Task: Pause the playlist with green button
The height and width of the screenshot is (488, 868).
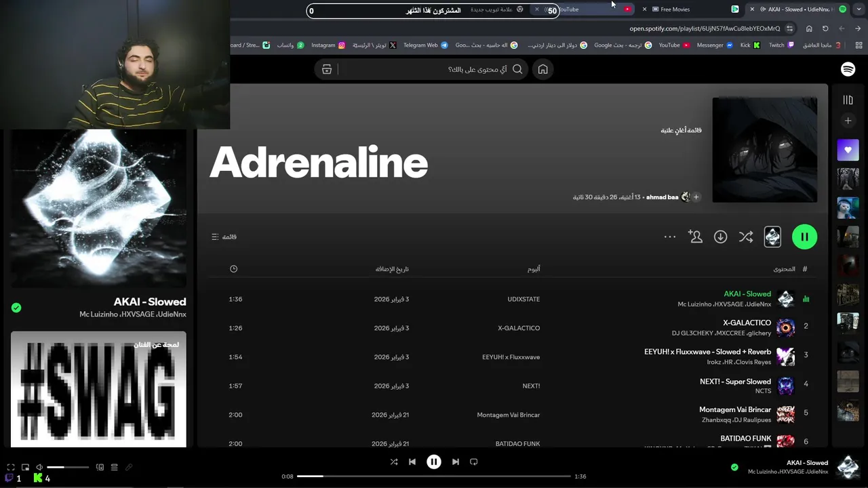Action: 804,237
